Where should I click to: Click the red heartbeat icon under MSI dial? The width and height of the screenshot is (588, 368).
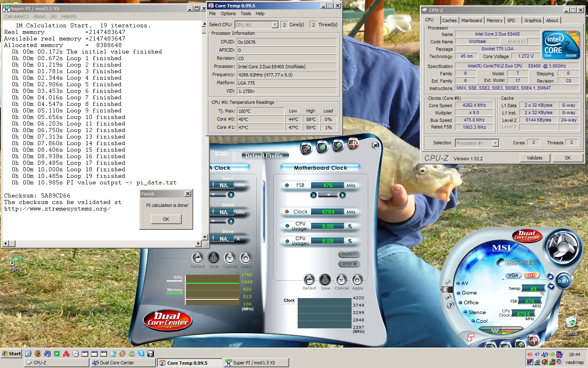533,340
